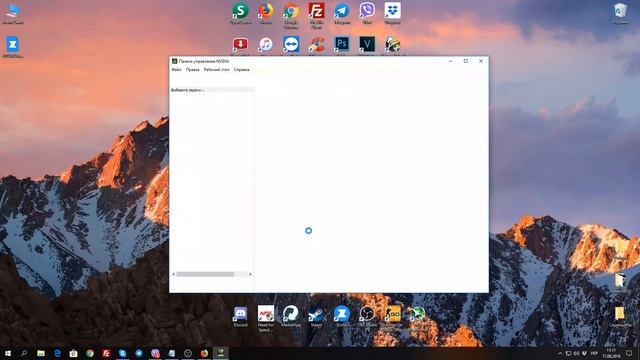The width and height of the screenshot is (640, 360).
Task: Maximize the NVIDIA control panel window
Action: coord(466,61)
